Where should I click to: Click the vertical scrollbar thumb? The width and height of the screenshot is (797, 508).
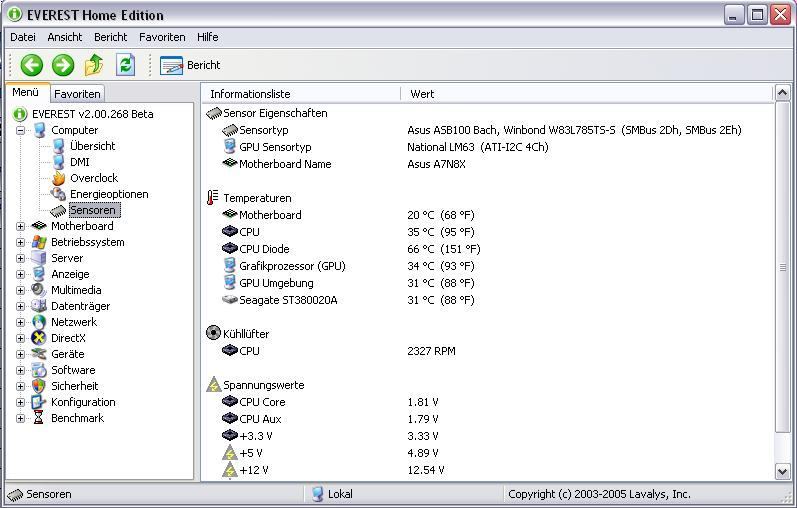pyautogui.click(x=782, y=267)
